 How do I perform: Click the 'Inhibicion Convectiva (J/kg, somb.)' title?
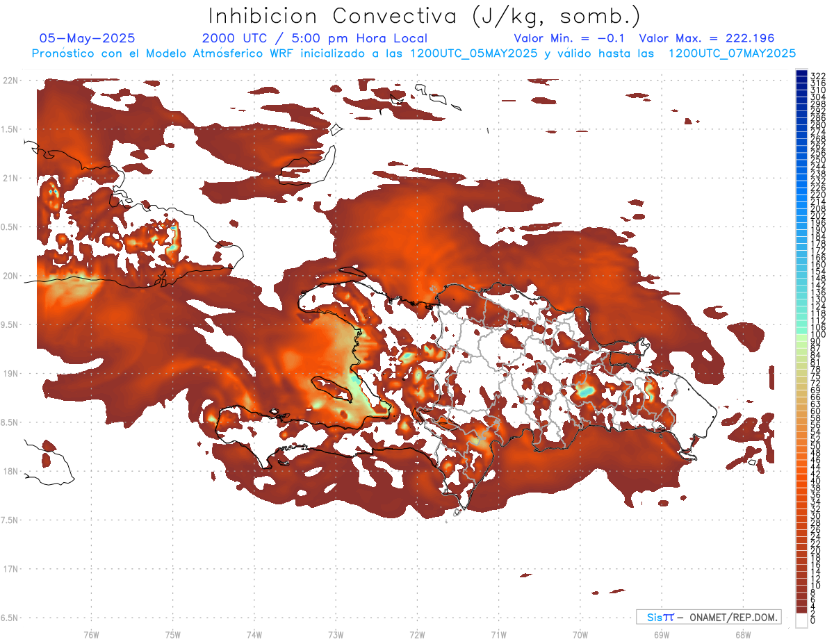pos(425,16)
